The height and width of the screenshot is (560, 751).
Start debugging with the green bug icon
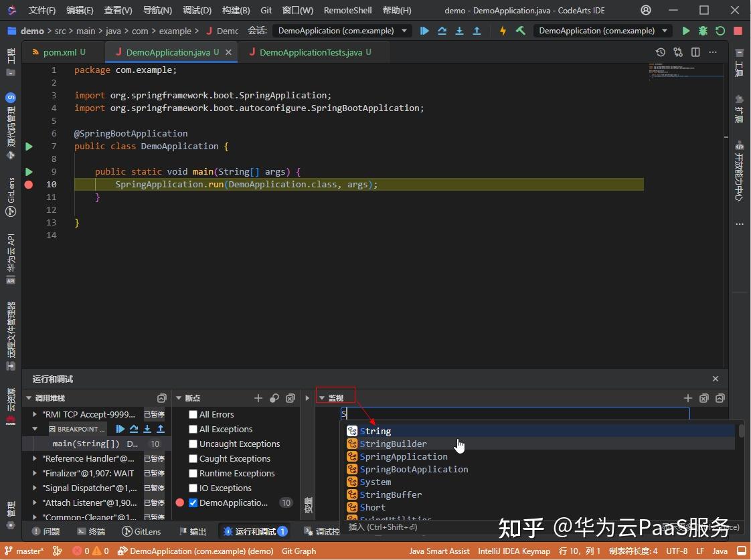703,31
